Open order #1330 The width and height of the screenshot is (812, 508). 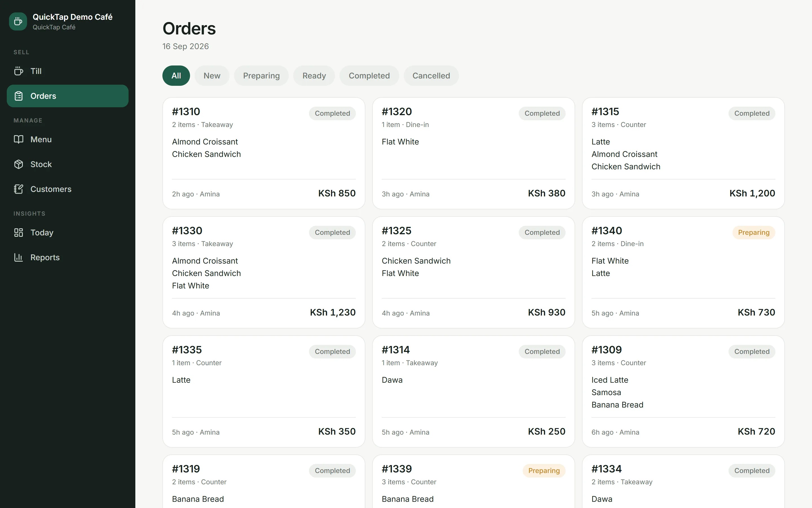coord(264,272)
